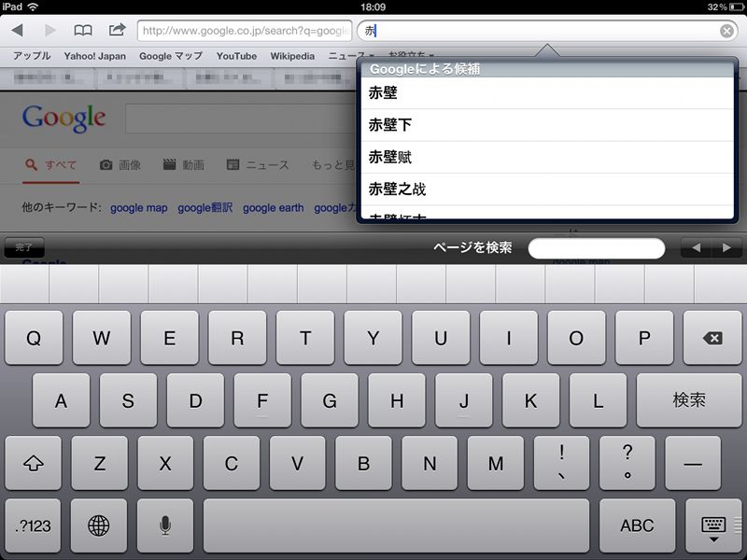Tap the A key

[x=61, y=400]
